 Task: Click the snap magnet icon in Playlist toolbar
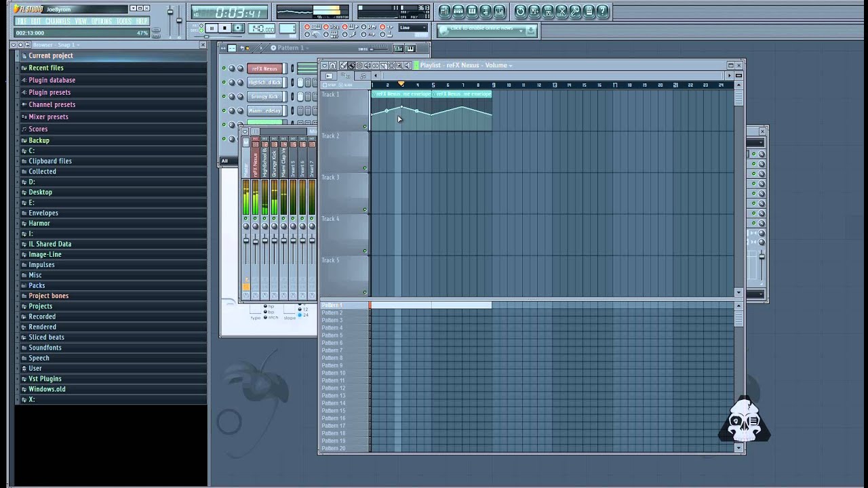tap(332, 65)
